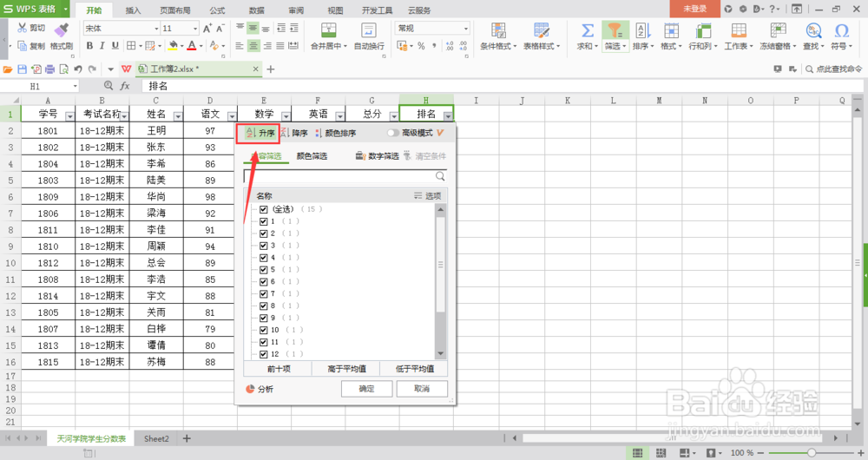Open the number format dropdown (常规)
The width and height of the screenshot is (868, 460).
point(465,29)
